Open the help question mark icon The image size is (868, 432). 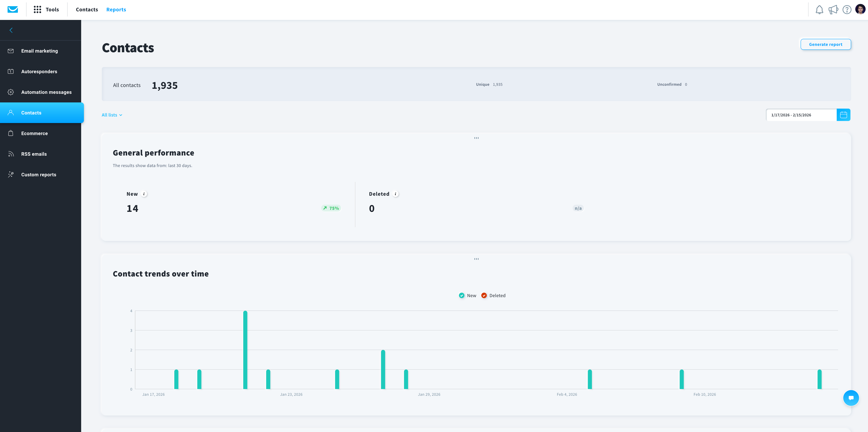[x=847, y=10]
